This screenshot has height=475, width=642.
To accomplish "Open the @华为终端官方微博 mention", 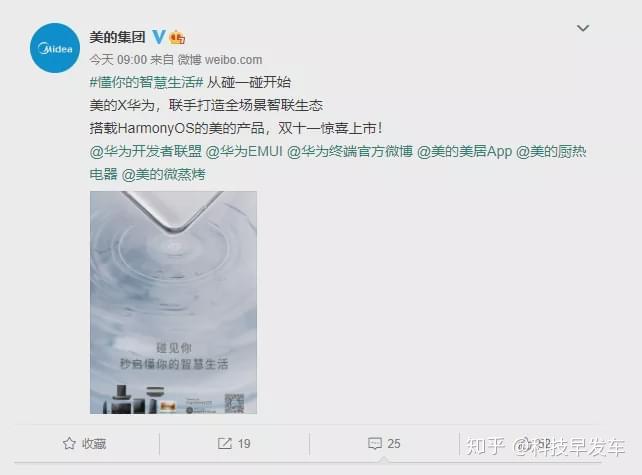I will [350, 152].
